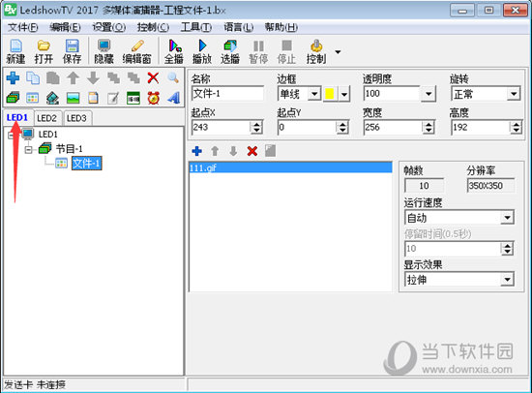The width and height of the screenshot is (532, 393).
Task: Add a digital clock area icon
Action: [x=133, y=98]
